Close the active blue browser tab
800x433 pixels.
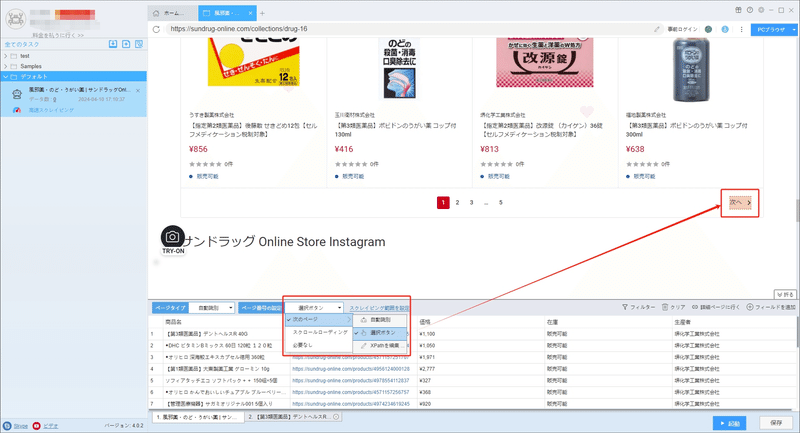tap(250, 13)
